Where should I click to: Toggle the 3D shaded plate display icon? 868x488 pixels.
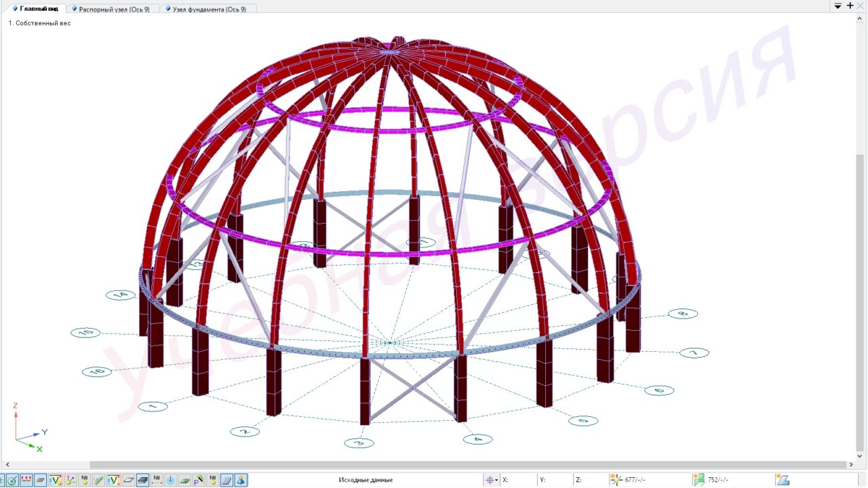pyautogui.click(x=142, y=480)
